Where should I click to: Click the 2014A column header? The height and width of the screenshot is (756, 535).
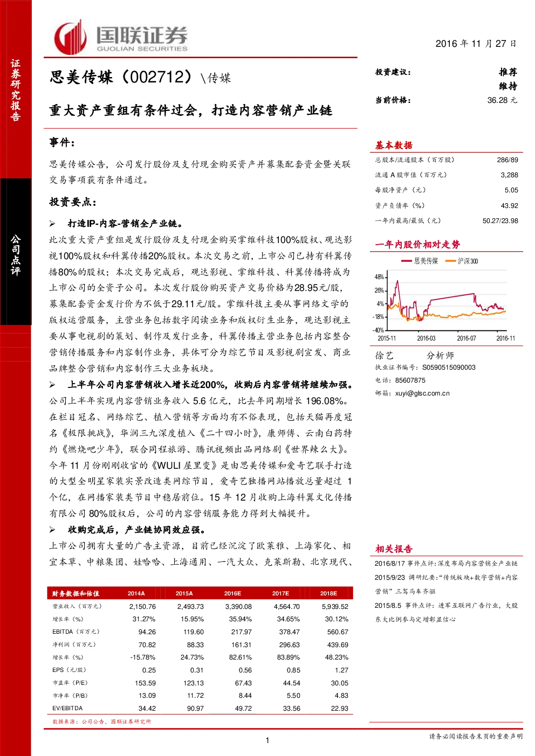point(136,594)
